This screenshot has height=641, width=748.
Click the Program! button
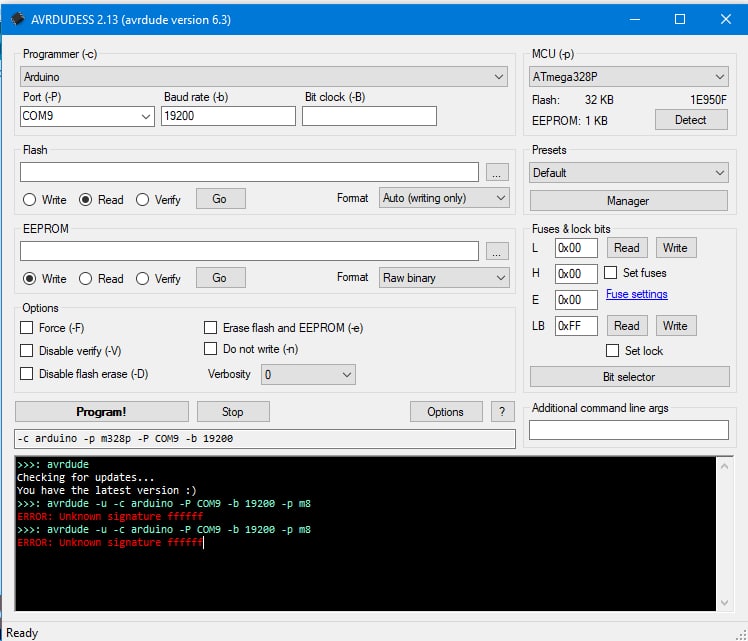pos(102,412)
